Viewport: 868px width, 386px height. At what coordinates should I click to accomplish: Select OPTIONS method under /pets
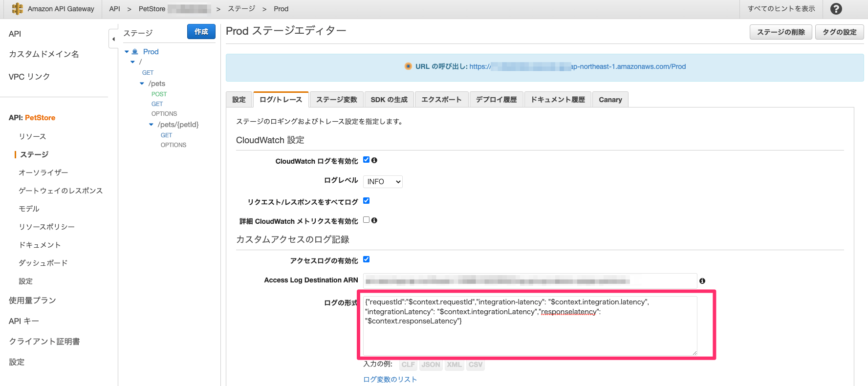164,114
